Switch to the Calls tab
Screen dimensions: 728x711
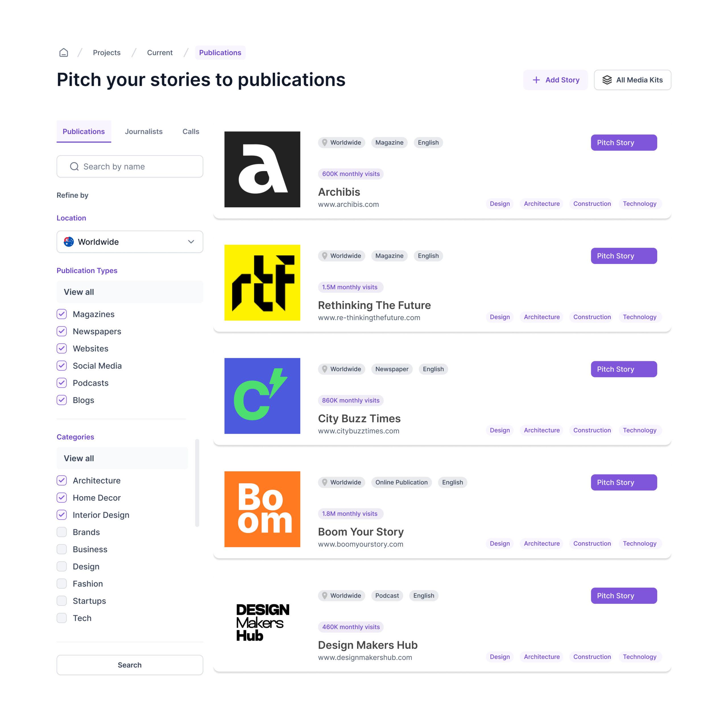191,131
